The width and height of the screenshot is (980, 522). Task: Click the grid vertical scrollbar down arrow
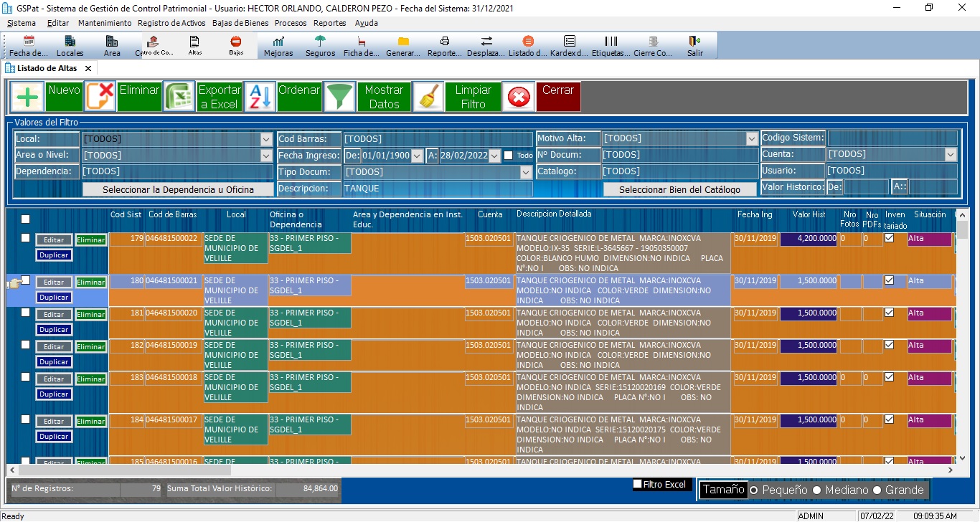[x=962, y=457]
